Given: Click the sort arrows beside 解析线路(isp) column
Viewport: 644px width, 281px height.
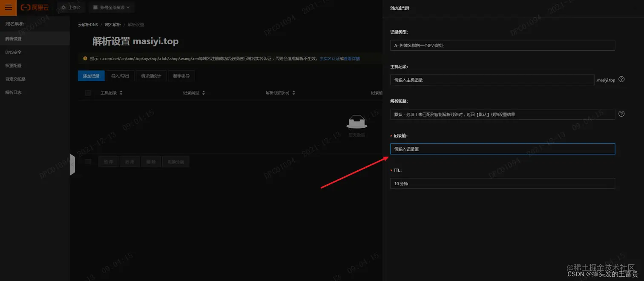Looking at the screenshot, I should 293,92.
